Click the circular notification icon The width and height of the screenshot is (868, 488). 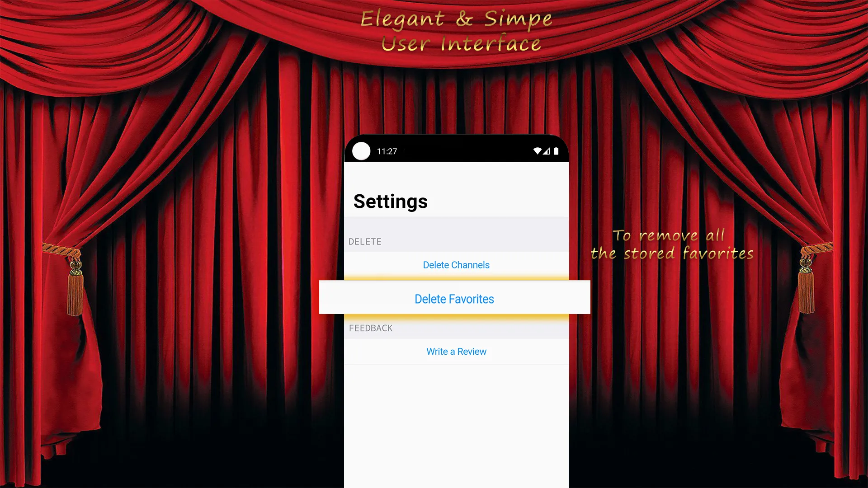point(361,151)
